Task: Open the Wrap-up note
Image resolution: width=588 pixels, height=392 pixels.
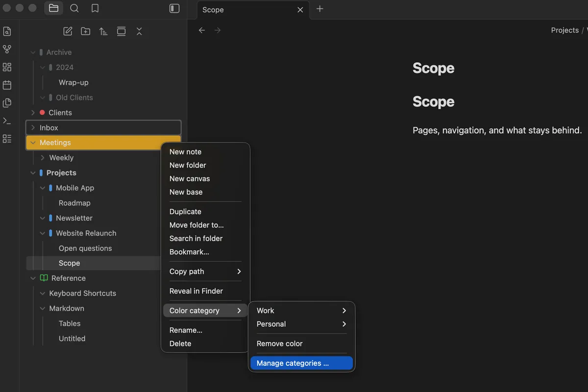Action: 73,82
